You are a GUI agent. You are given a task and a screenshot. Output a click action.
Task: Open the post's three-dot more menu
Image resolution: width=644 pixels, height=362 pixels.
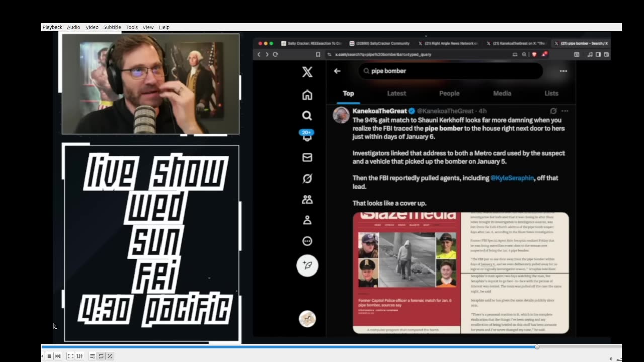point(565,111)
